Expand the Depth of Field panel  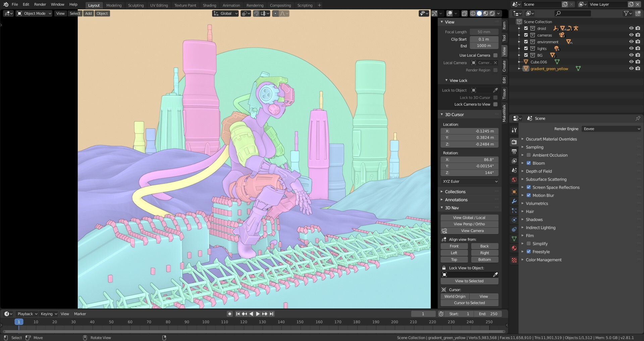(x=539, y=171)
